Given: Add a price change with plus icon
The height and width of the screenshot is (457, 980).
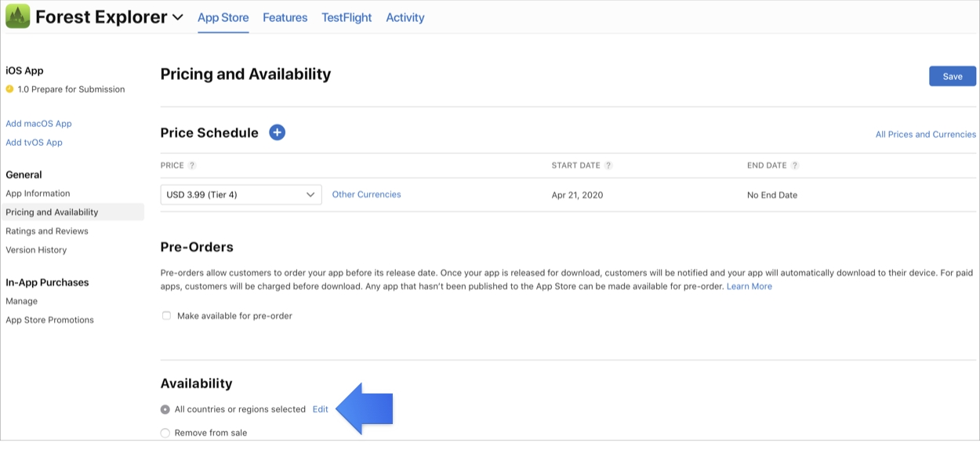Looking at the screenshot, I should 277,132.
